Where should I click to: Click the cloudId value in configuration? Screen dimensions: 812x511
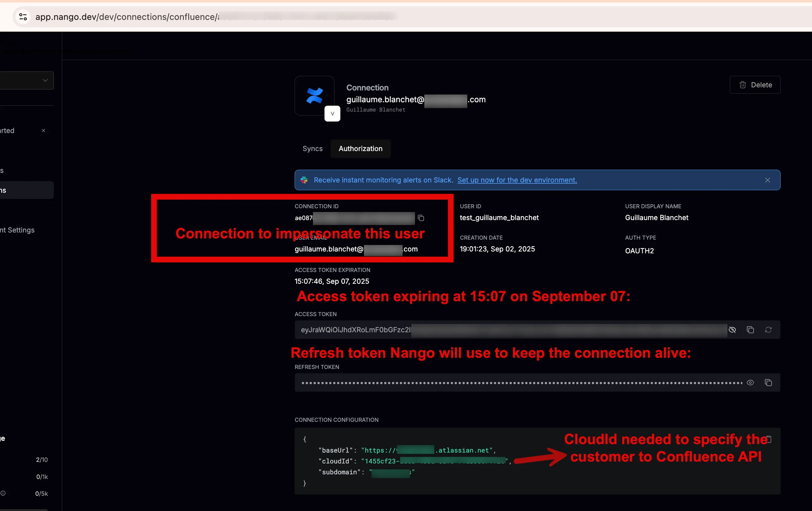(435, 461)
